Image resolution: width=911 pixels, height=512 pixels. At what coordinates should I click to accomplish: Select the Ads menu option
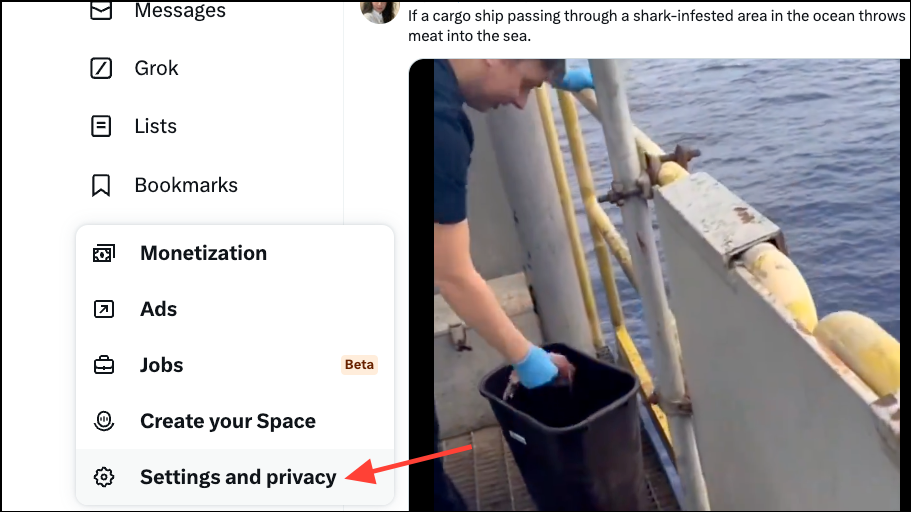(x=159, y=309)
